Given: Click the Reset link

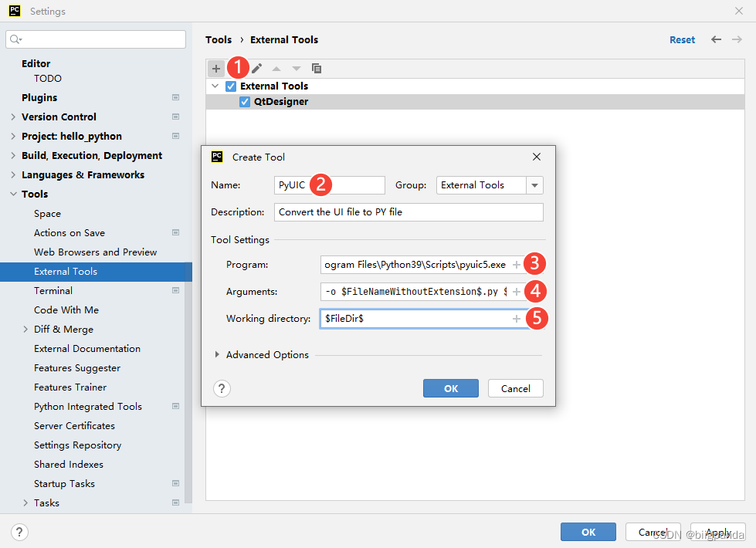Looking at the screenshot, I should click(682, 39).
